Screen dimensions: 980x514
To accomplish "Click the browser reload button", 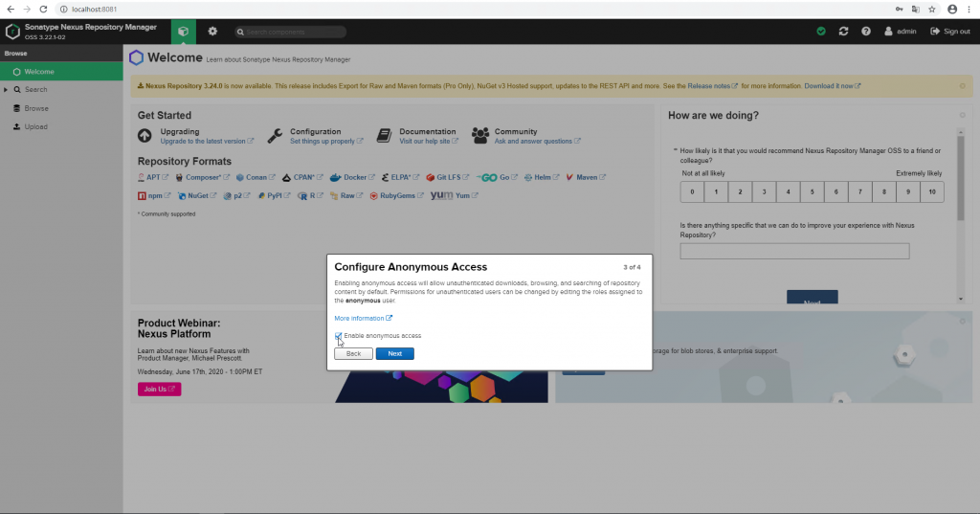I will click(x=43, y=10).
